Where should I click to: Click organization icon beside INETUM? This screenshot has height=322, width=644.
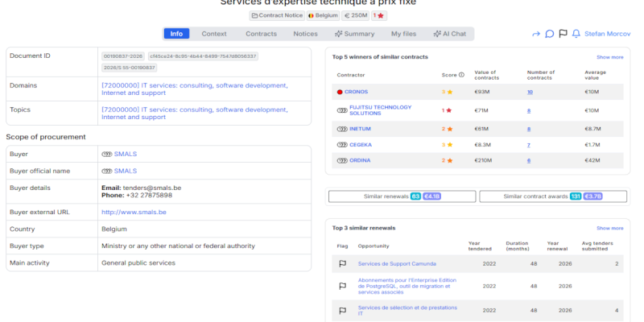pyautogui.click(x=342, y=129)
